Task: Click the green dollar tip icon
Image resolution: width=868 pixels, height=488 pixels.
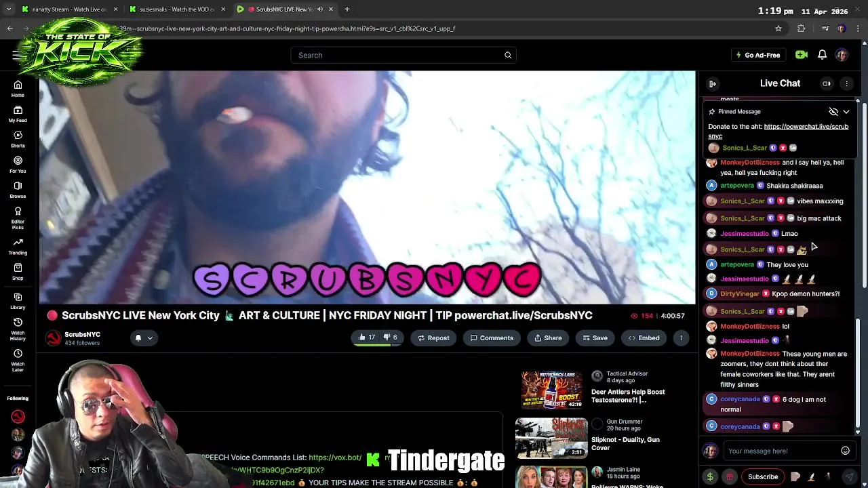Action: coord(710,476)
